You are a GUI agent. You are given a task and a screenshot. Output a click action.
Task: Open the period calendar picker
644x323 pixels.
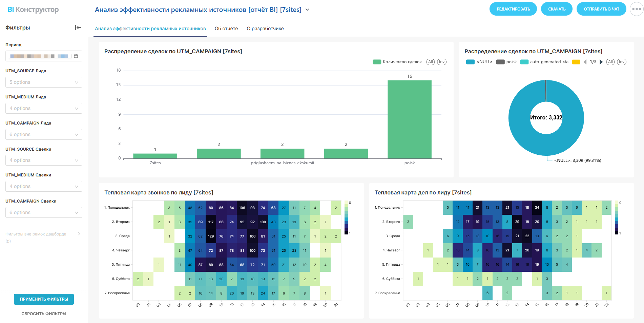pos(76,56)
